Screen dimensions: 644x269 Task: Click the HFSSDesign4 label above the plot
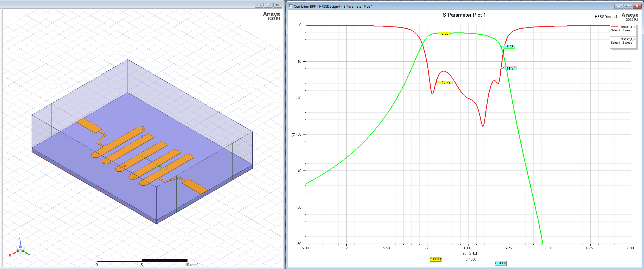click(606, 17)
